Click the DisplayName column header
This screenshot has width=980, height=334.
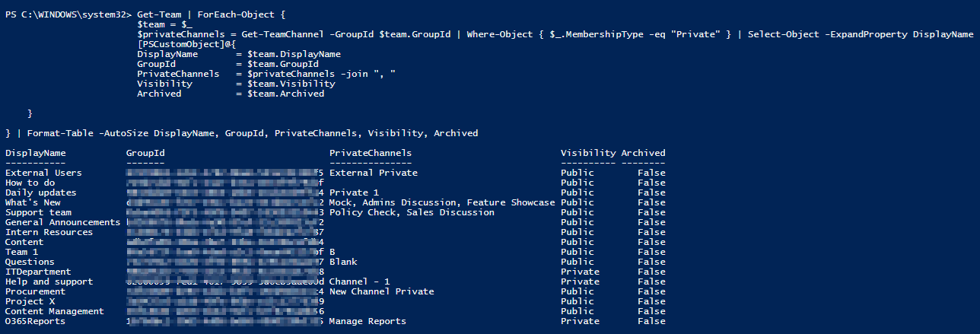pyautogui.click(x=36, y=153)
